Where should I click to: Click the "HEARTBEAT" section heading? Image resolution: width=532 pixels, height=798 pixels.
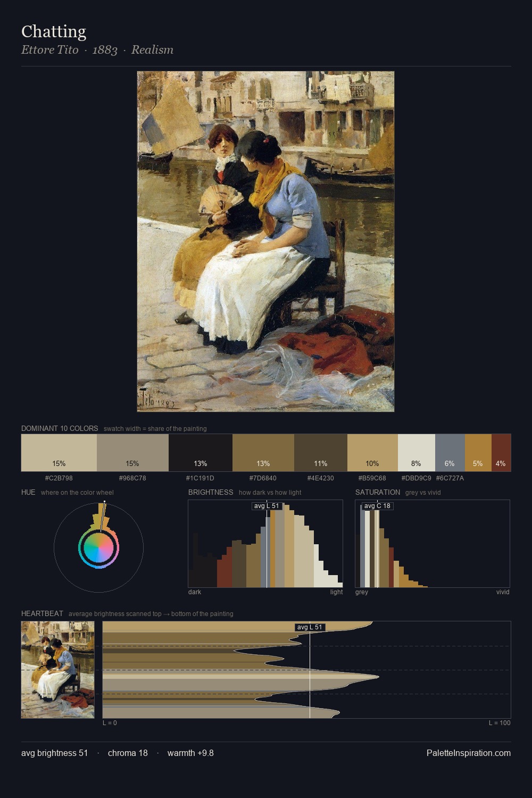pos(42,613)
